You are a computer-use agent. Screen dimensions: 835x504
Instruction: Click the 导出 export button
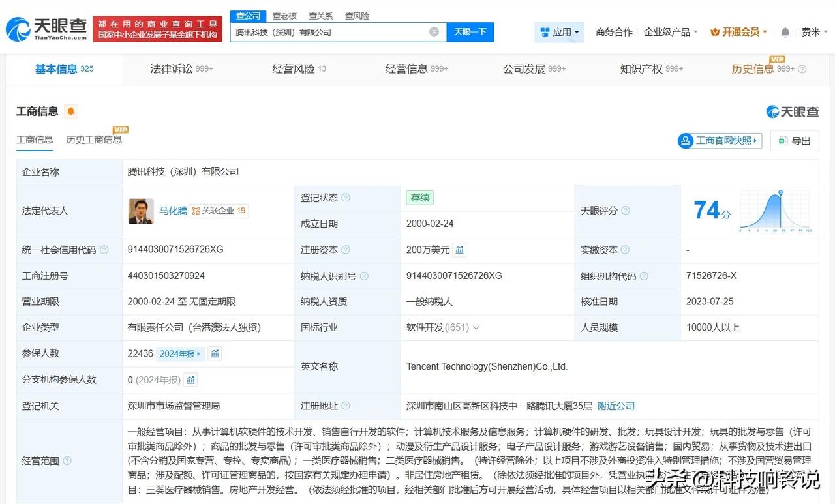coord(795,141)
